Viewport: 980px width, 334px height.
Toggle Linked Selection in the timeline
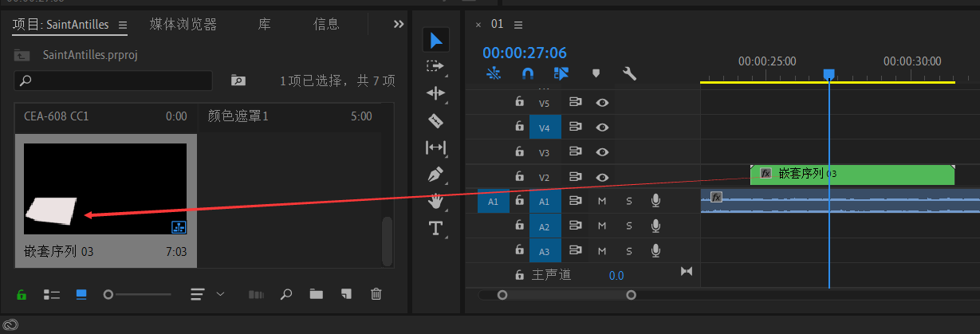point(561,73)
